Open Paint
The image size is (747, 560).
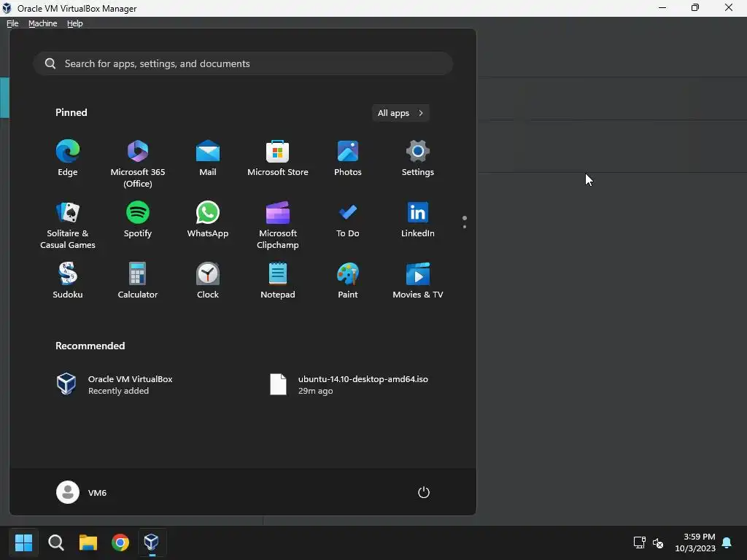pyautogui.click(x=348, y=281)
